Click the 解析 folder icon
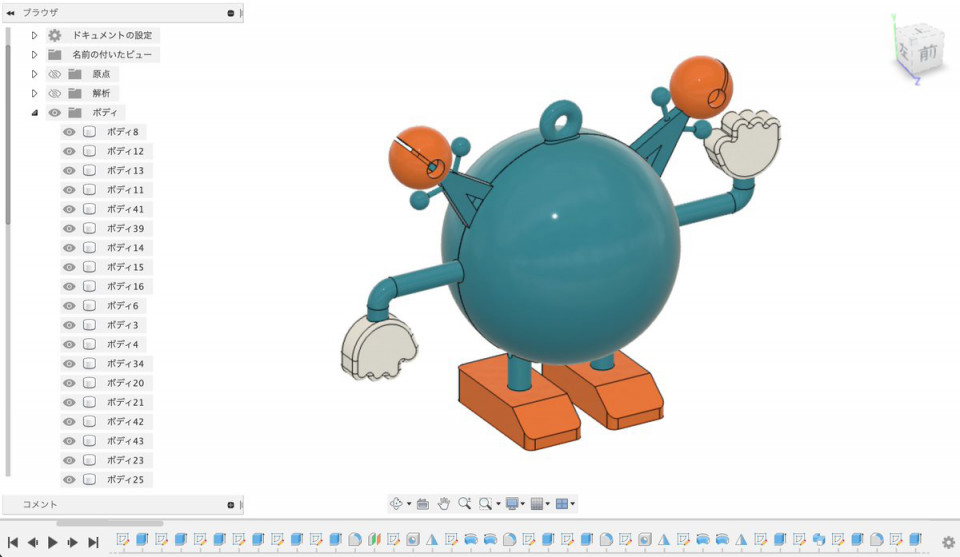The height and width of the screenshot is (557, 960). [75, 94]
